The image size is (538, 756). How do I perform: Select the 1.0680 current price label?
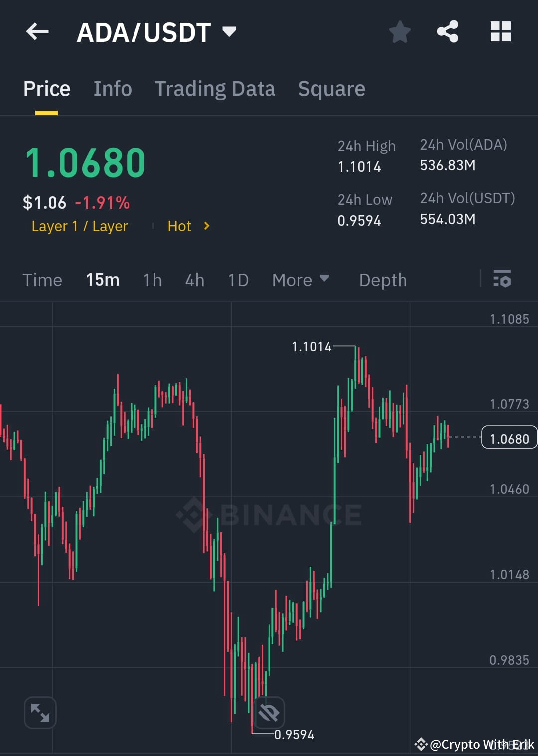coord(509,438)
